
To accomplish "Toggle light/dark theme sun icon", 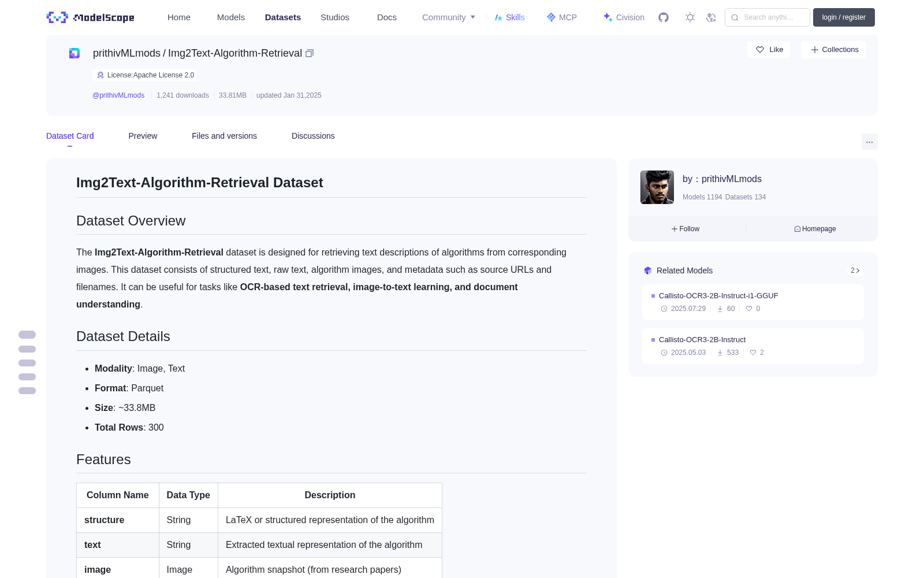I will [690, 17].
